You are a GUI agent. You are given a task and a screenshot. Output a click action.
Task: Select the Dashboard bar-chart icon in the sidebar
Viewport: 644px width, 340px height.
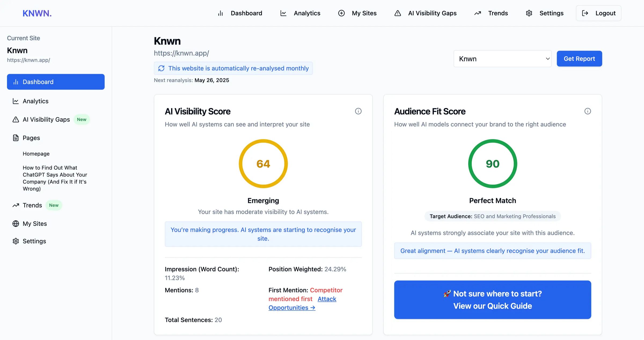[x=16, y=82]
